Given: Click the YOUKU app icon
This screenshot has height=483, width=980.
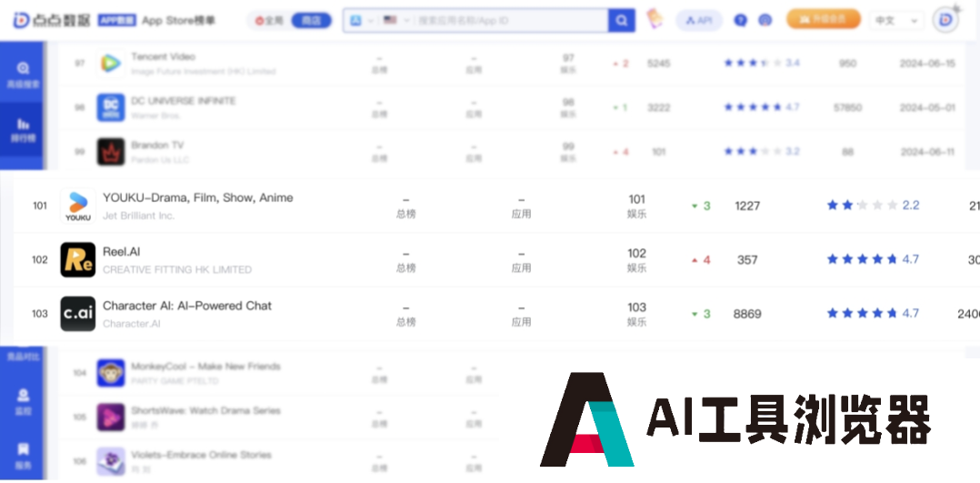Looking at the screenshot, I should pyautogui.click(x=78, y=206).
